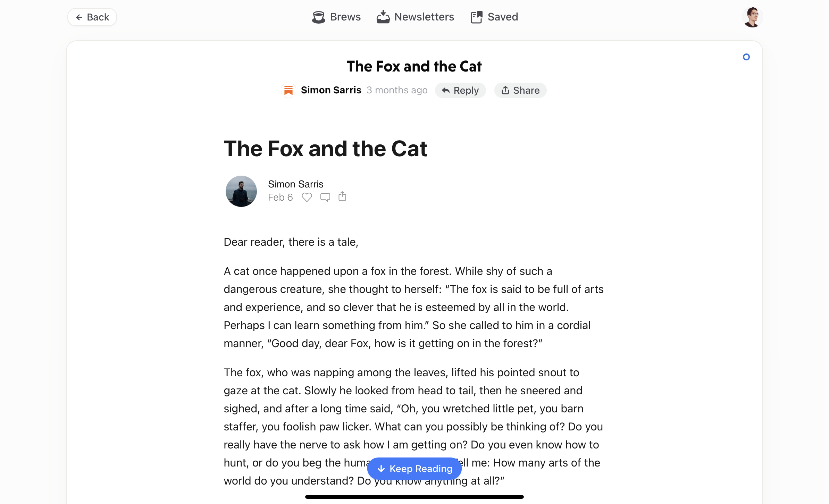Click the share icon next to Feb 6

[x=342, y=196]
